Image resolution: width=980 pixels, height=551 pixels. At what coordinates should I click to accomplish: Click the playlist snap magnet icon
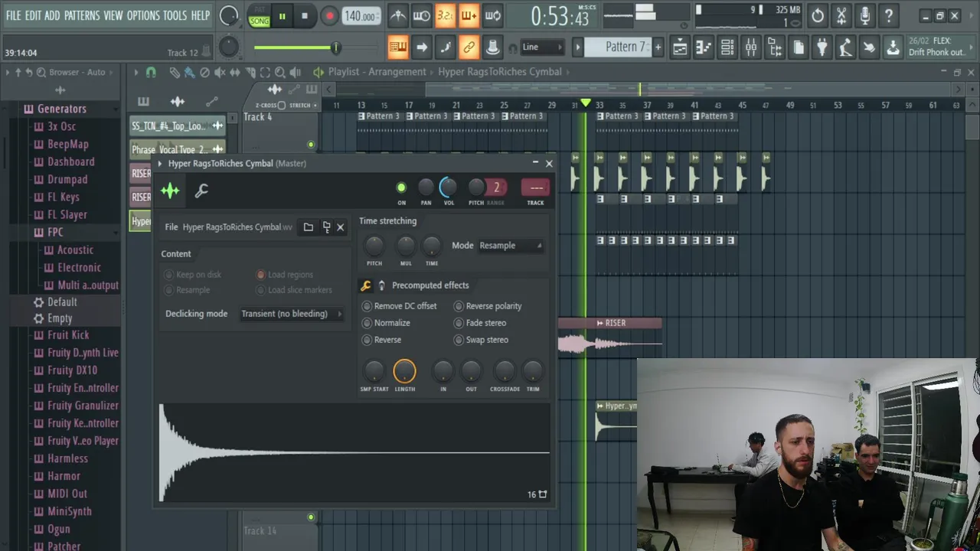(151, 72)
